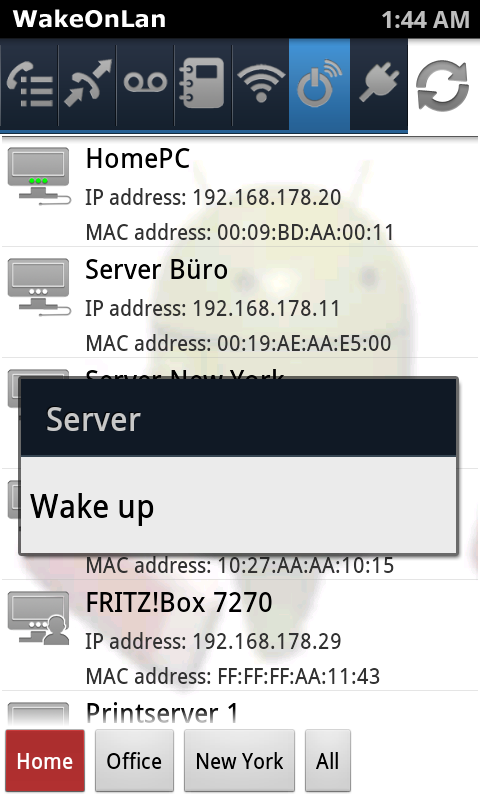The width and height of the screenshot is (480, 800).
Task: Select the Wake on LAN power icon tab
Action: click(x=319, y=84)
